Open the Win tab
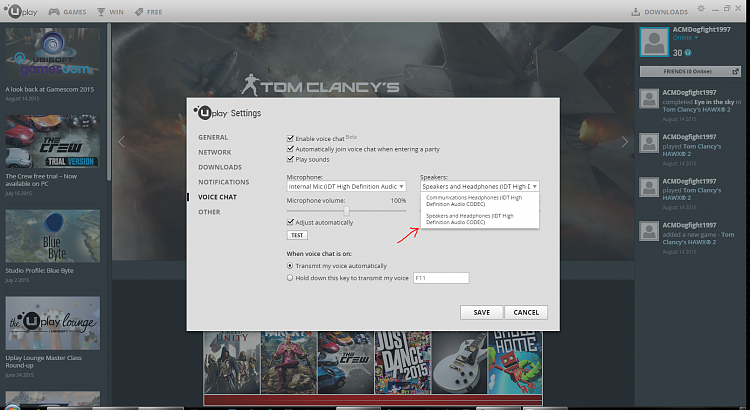Screen dimensions: 750x410 [x=110, y=12]
